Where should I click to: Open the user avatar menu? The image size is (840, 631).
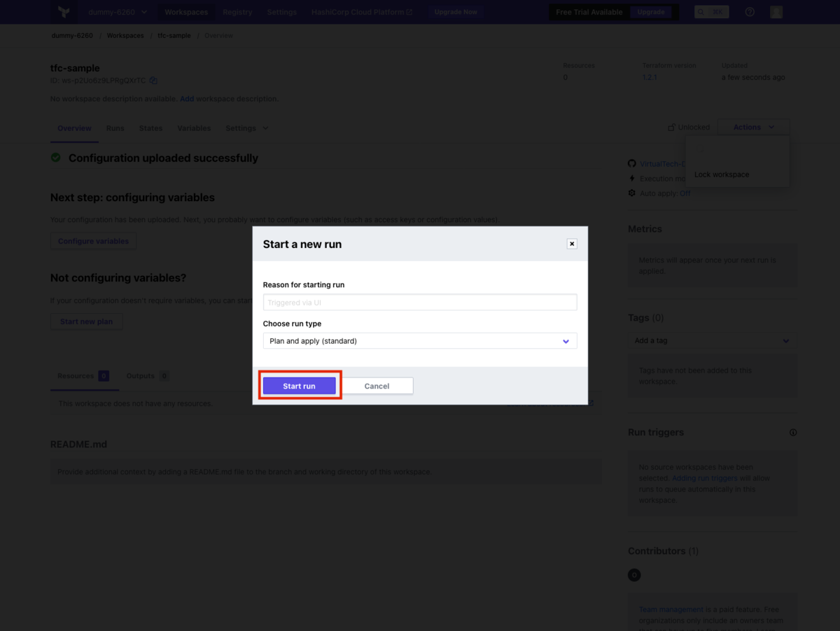click(776, 12)
